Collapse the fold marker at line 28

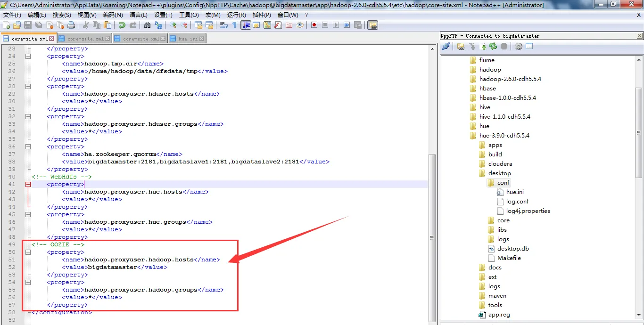(x=28, y=86)
